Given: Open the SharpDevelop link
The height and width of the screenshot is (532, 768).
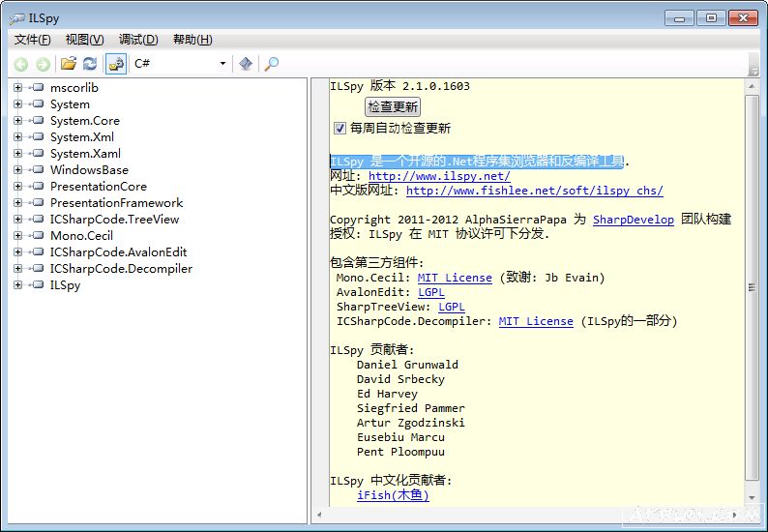Looking at the screenshot, I should coord(634,220).
